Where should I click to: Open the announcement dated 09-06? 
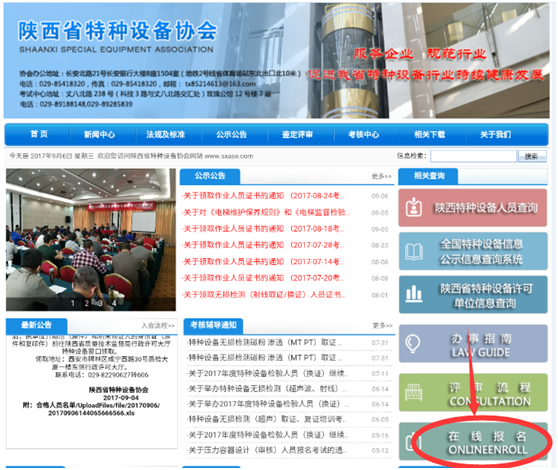(x=263, y=196)
